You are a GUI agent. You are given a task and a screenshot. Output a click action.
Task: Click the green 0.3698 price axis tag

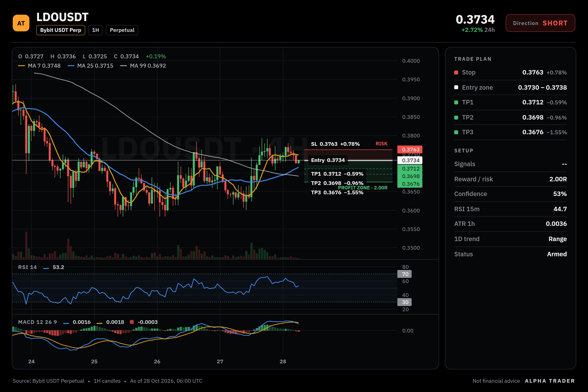coord(410,176)
